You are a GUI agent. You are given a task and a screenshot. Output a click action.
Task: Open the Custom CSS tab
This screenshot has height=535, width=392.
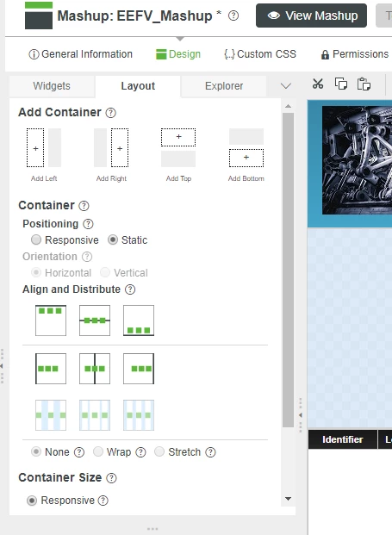[260, 54]
